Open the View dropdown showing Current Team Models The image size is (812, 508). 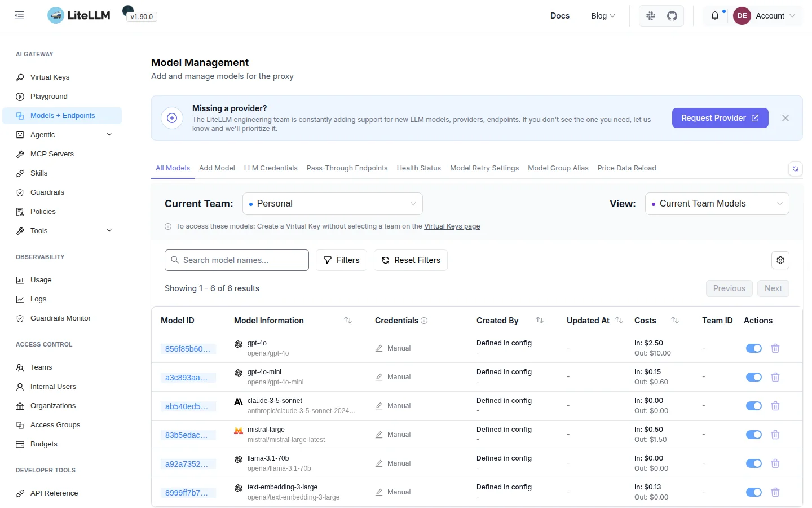[717, 204]
